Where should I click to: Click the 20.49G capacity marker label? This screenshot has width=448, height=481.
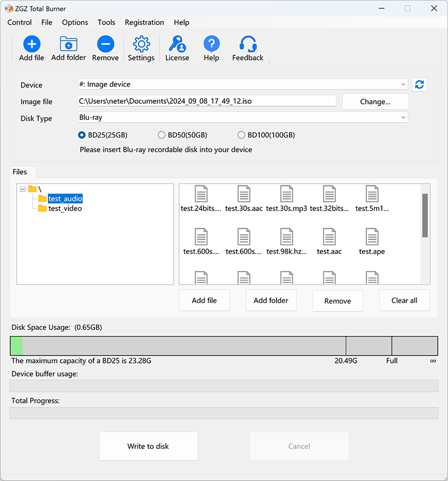point(346,361)
